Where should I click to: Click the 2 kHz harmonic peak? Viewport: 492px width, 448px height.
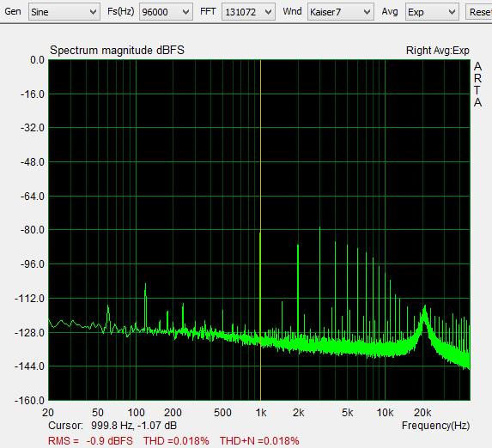click(298, 245)
